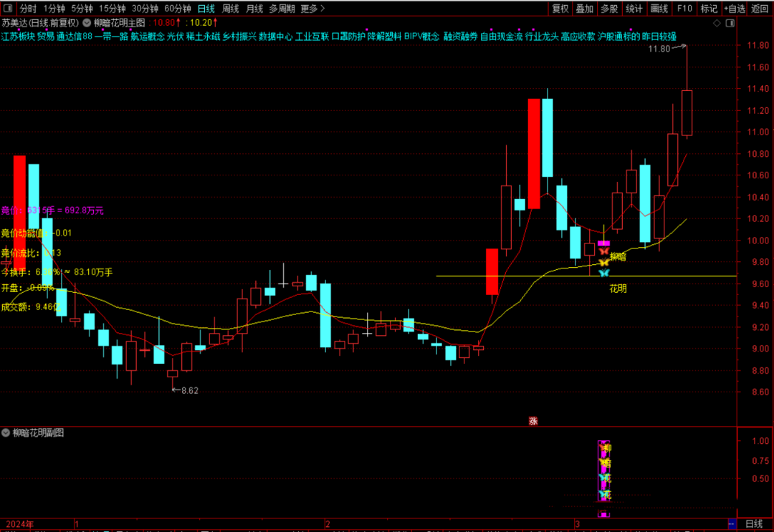Viewport: 774px width, 532px height.
Task: Click month marker 2 on time axis
Action: [328, 523]
